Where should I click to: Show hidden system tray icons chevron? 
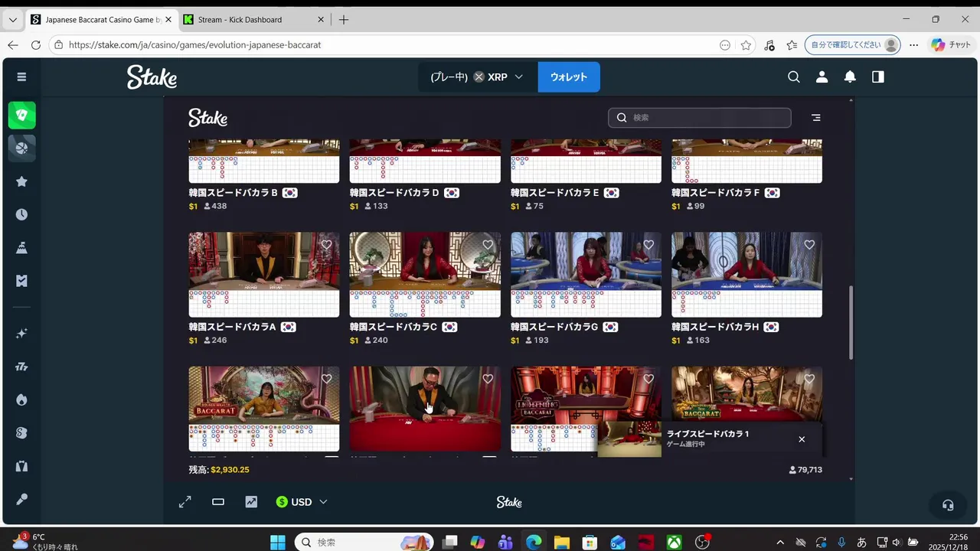coord(780,543)
